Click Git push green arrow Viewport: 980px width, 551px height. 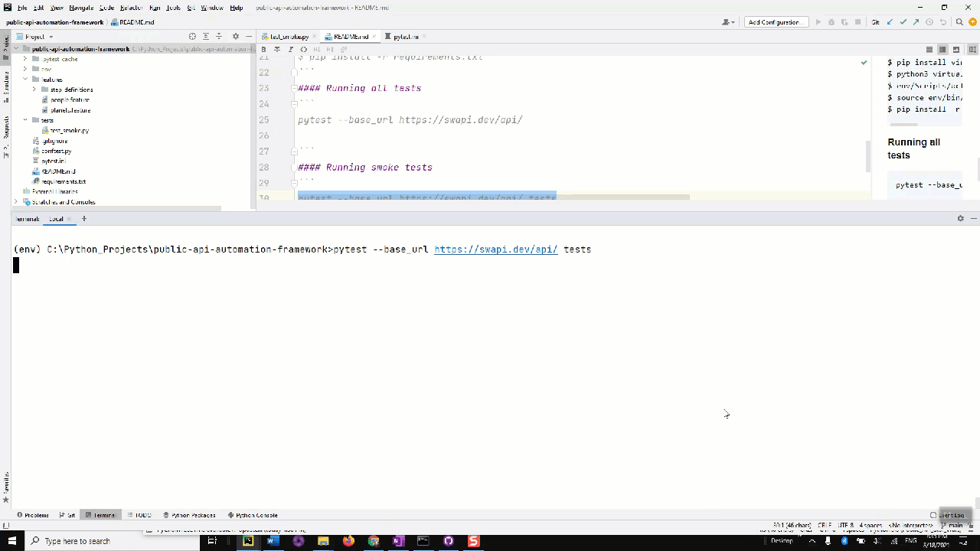916,22
